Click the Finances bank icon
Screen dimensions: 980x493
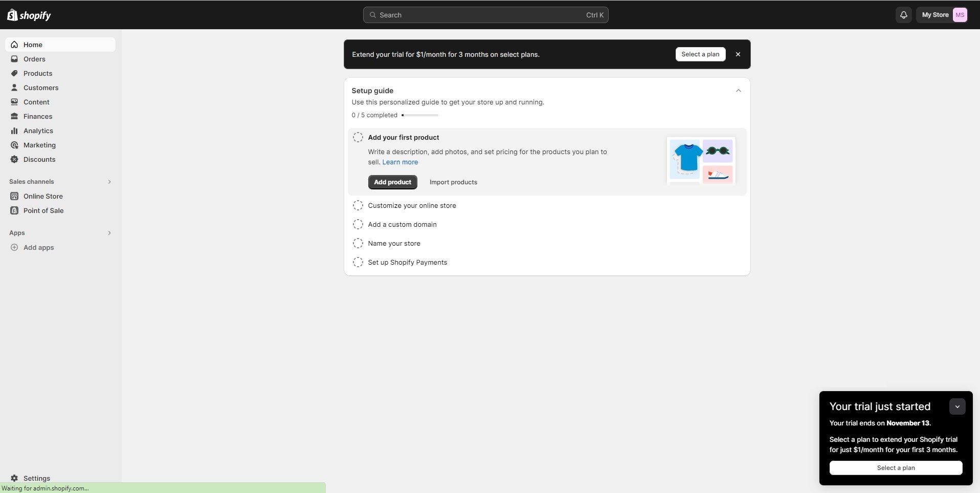(x=14, y=116)
